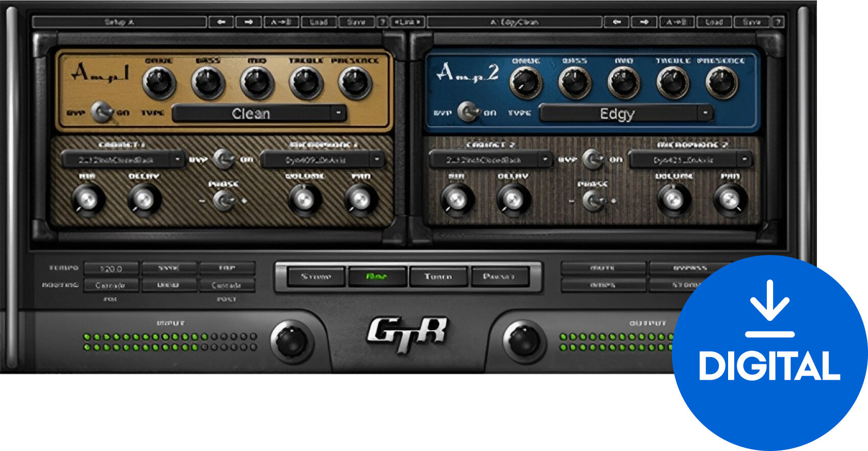Adjust the Amp 1 Bass knob
This screenshot has height=451, width=868.
pyautogui.click(x=208, y=83)
